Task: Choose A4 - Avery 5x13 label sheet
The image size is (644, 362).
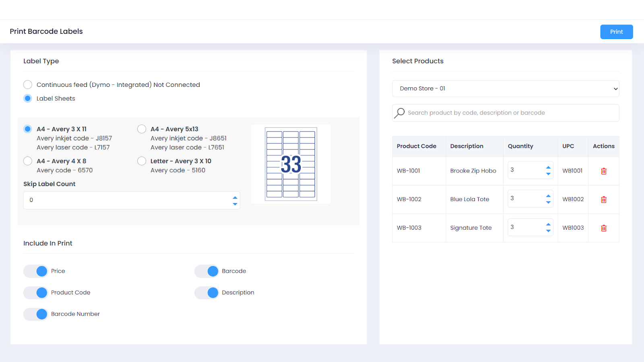Action: pyautogui.click(x=142, y=129)
